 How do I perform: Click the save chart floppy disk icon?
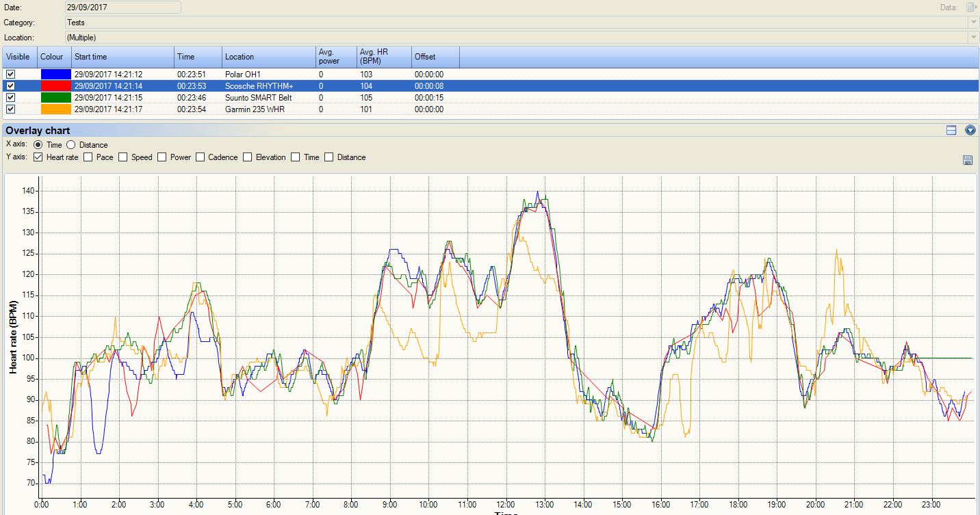point(968,160)
